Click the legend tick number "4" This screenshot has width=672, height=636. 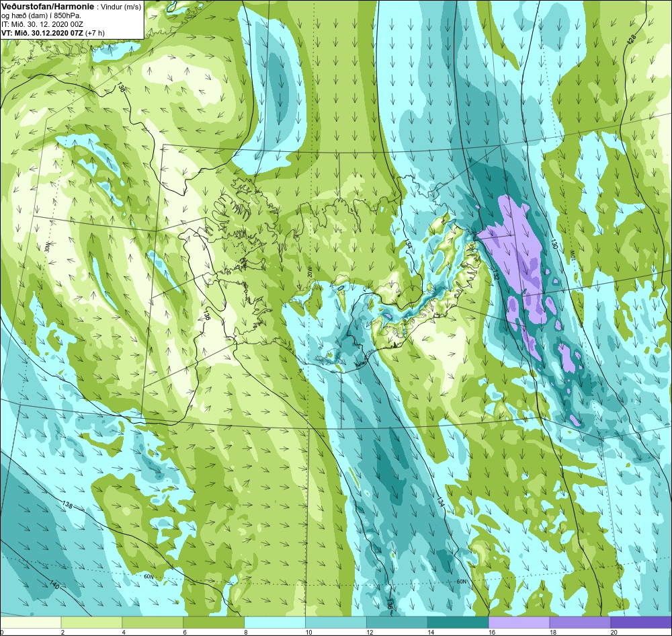pyautogui.click(x=124, y=632)
